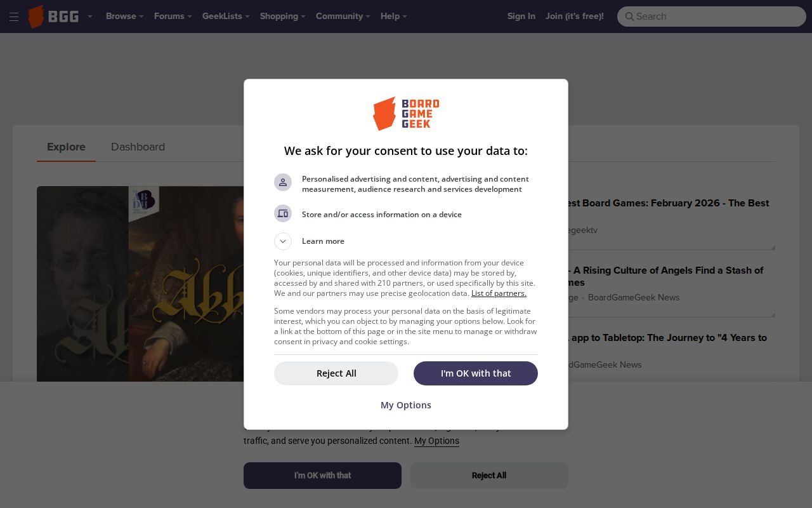Open the List of partners link

[x=499, y=293]
